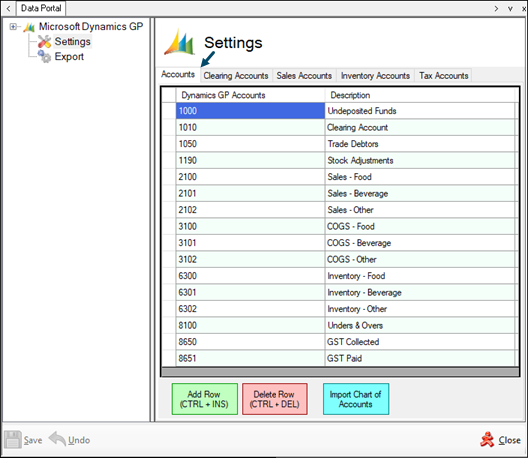Select account cell 3101
Viewport: 528px width, 458px height.
[x=250, y=243]
